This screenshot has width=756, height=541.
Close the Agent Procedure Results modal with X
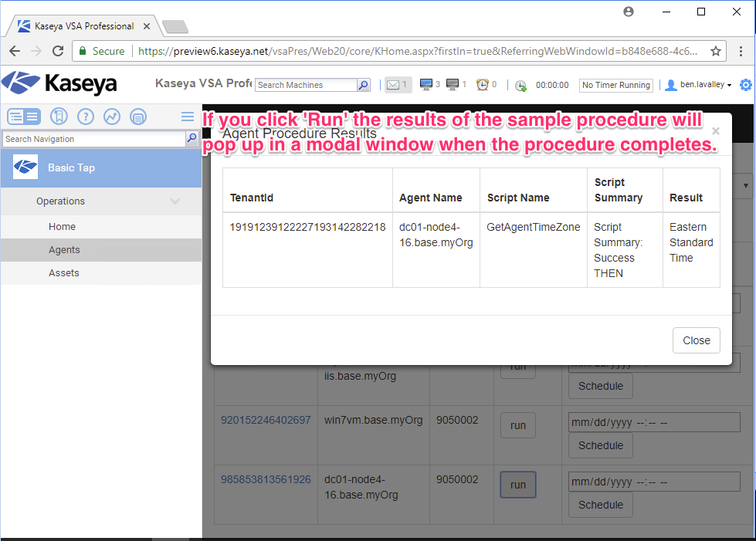(x=716, y=131)
